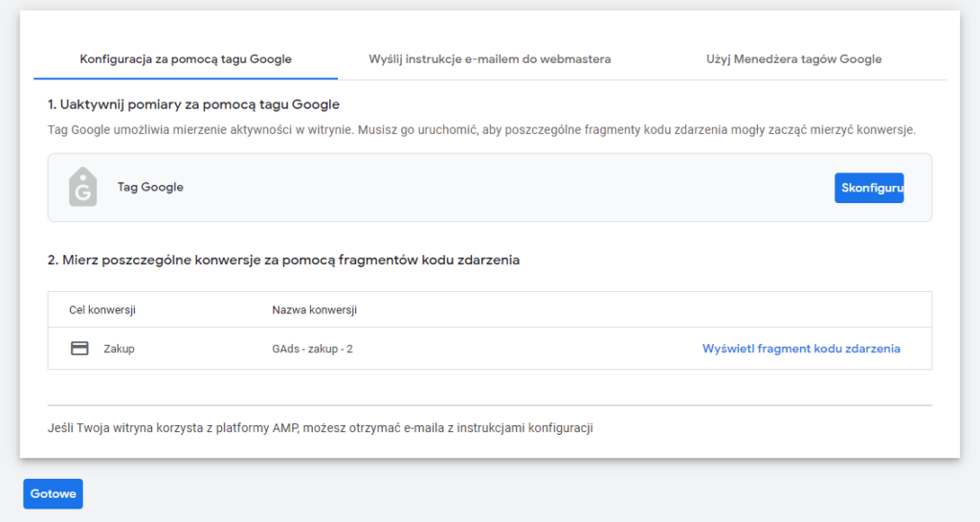The width and height of the screenshot is (980, 522).
Task: Open Wyślij instrukcje e-mailem do webmastera tab
Action: coord(489,59)
